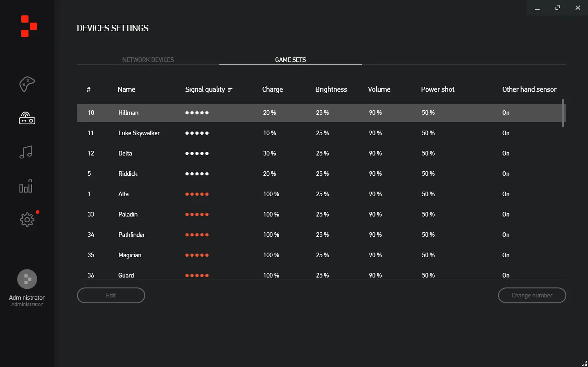This screenshot has height=367, width=588.
Task: Click Alfa's orange signal quality dots
Action: (197, 194)
